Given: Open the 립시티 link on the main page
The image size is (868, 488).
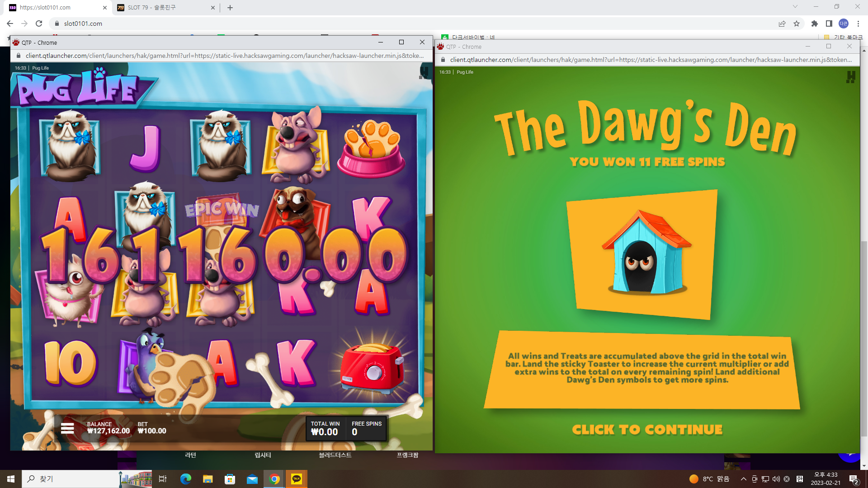Looking at the screenshot, I should [263, 455].
